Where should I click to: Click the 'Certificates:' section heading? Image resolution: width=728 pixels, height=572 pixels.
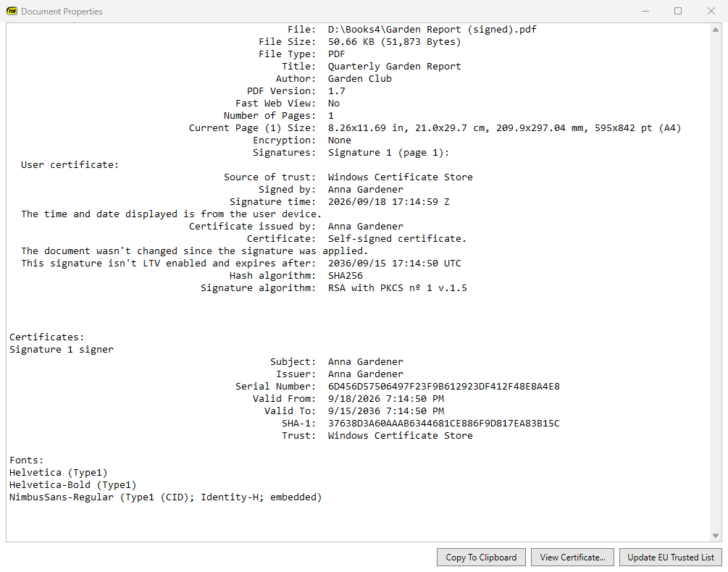tap(46, 337)
